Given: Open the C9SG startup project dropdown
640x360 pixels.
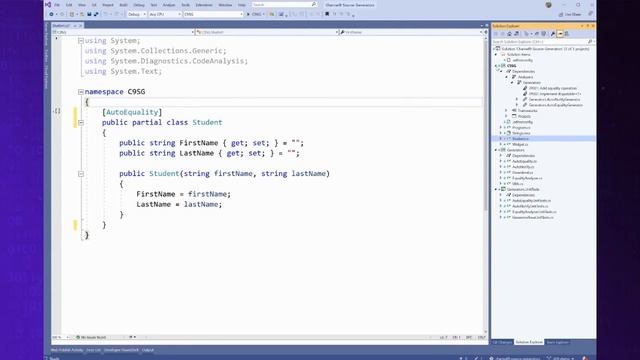Looking at the screenshot, I should [x=213, y=14].
